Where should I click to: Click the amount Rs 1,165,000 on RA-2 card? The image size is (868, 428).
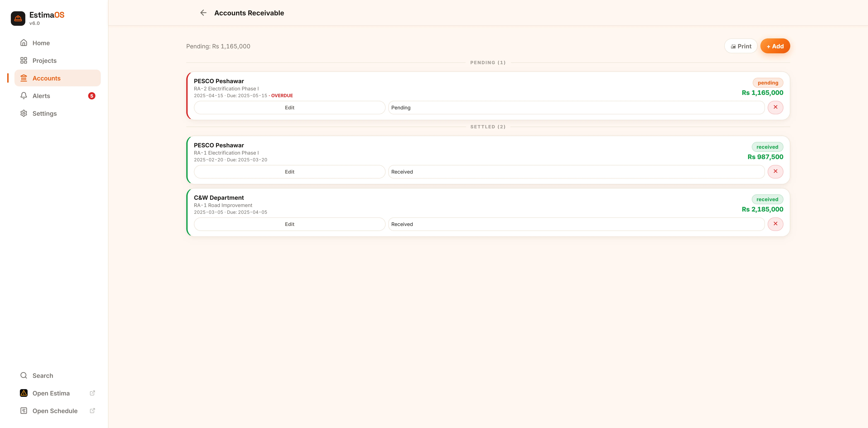pyautogui.click(x=762, y=93)
